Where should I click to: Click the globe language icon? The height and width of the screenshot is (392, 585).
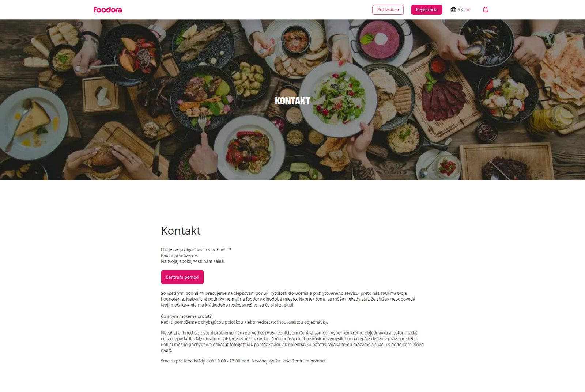(453, 10)
